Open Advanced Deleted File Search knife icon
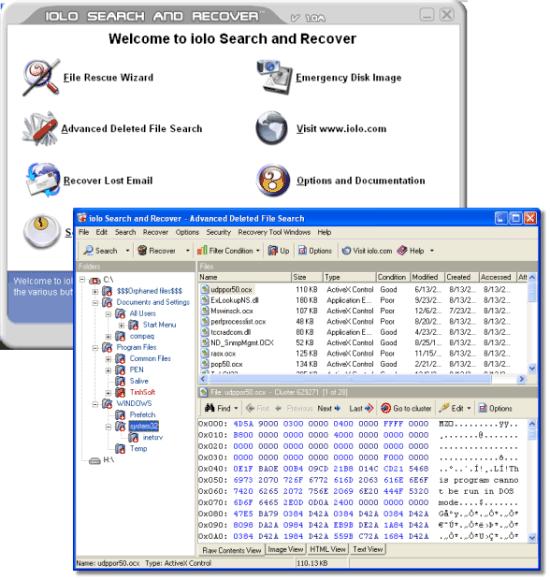This screenshot has width=550, height=580. tap(40, 128)
